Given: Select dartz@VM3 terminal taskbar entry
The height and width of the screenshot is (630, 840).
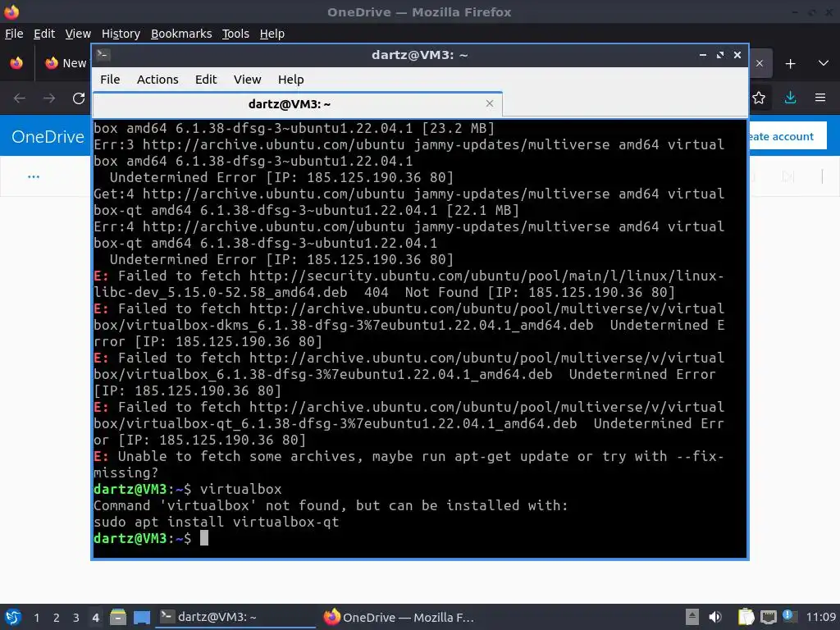Looking at the screenshot, I should [235, 617].
